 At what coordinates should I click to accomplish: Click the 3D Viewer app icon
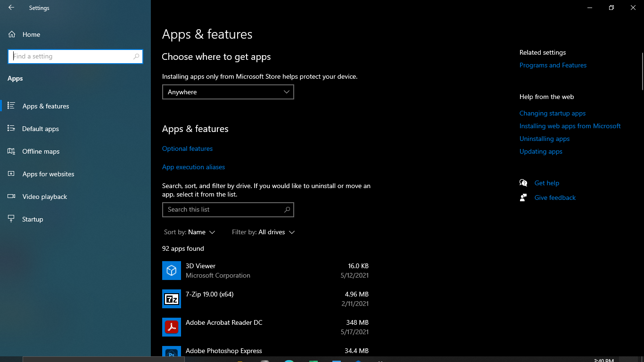172,271
